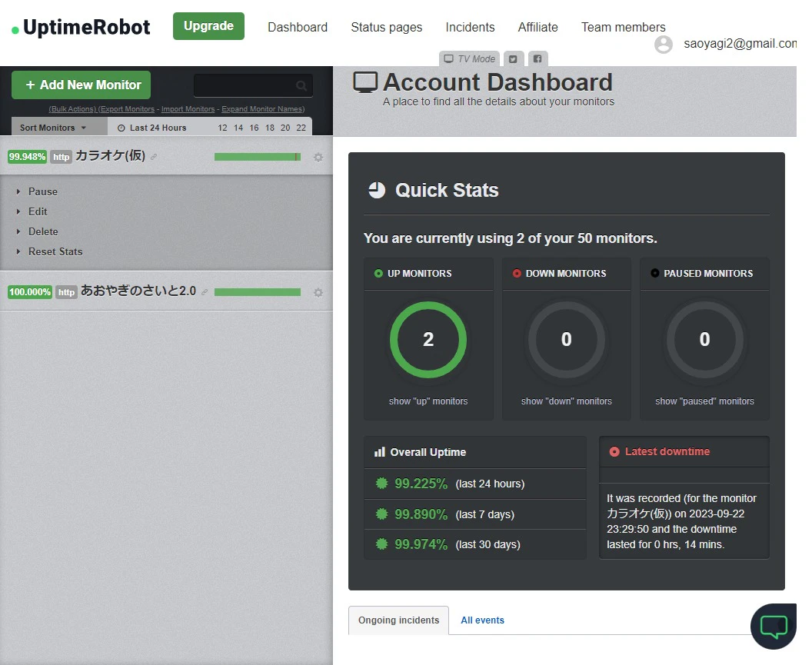The height and width of the screenshot is (665, 812).
Task: Click the Account Dashboard monitor icon
Action: (365, 83)
